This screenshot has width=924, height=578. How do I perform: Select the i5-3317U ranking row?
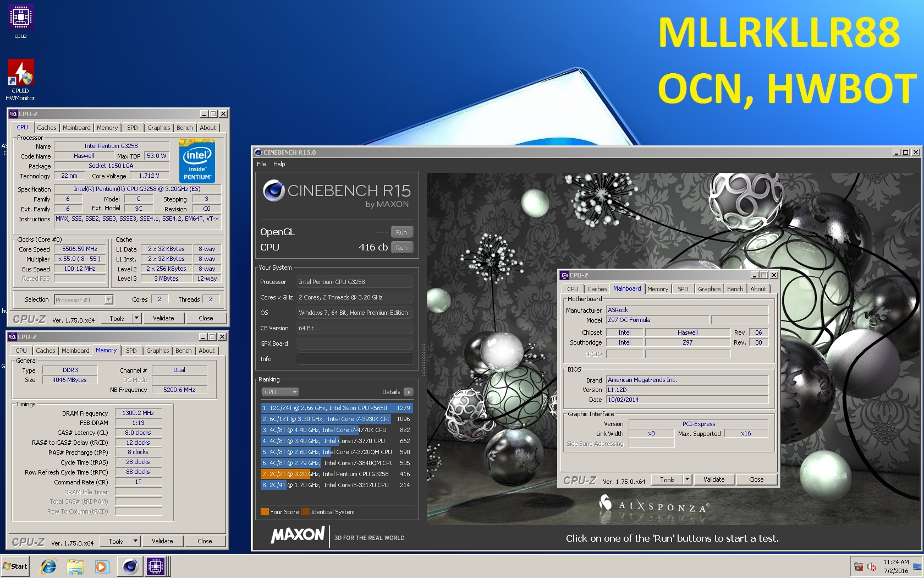[x=337, y=485]
